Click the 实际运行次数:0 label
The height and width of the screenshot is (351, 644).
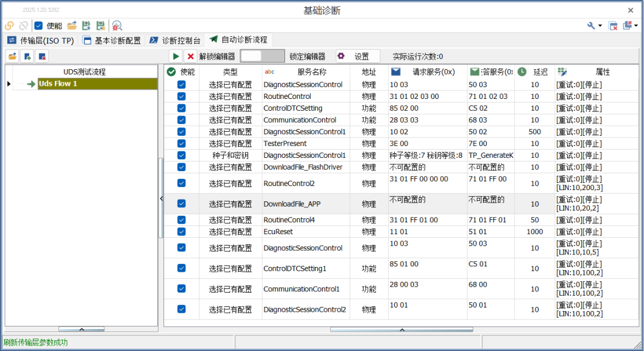pyautogui.click(x=417, y=57)
